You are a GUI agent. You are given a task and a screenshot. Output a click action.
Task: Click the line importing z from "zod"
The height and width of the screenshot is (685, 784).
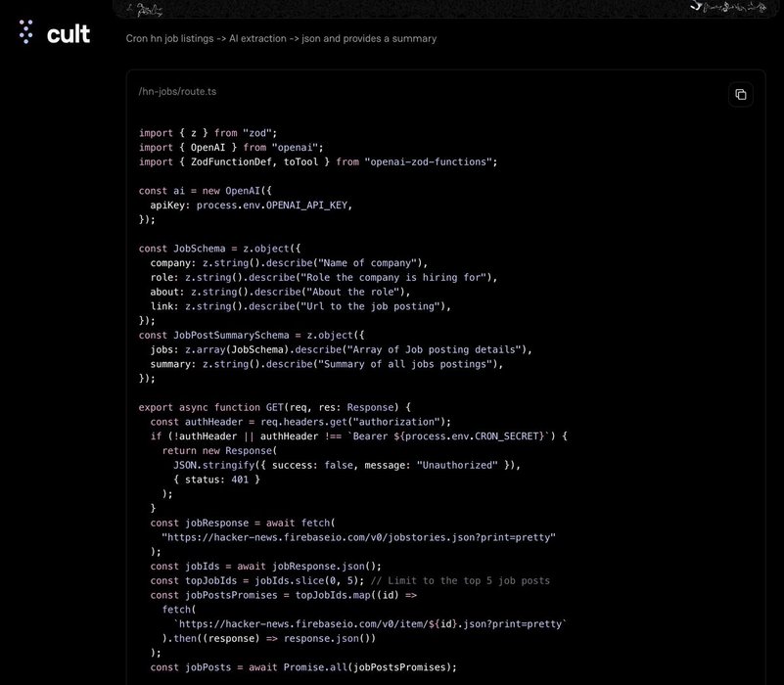click(208, 133)
